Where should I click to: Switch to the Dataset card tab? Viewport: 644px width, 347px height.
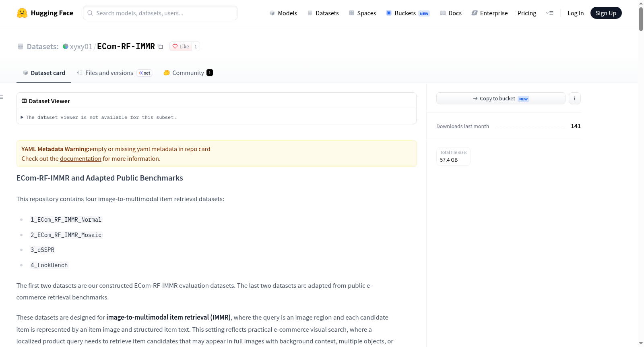44,73
